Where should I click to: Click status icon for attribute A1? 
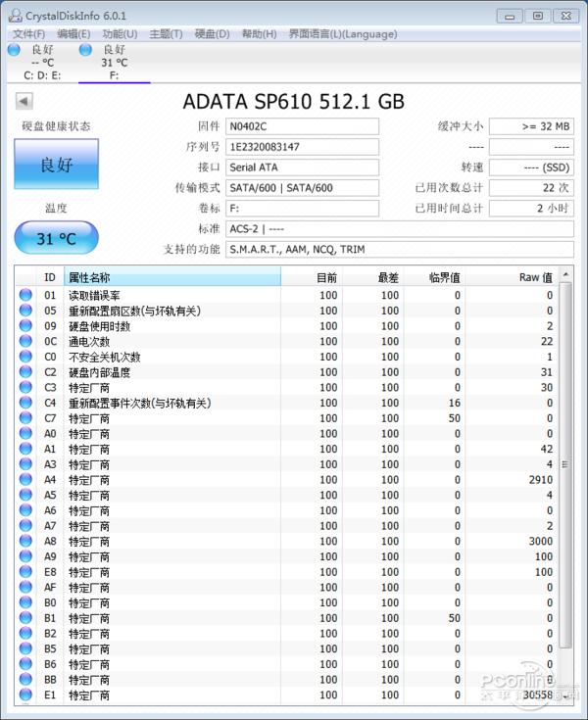(25, 449)
